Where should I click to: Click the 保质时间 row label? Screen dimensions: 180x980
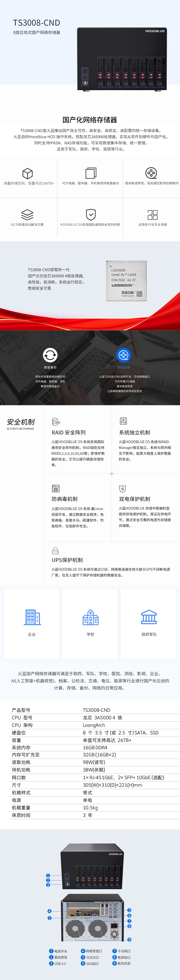21,815
